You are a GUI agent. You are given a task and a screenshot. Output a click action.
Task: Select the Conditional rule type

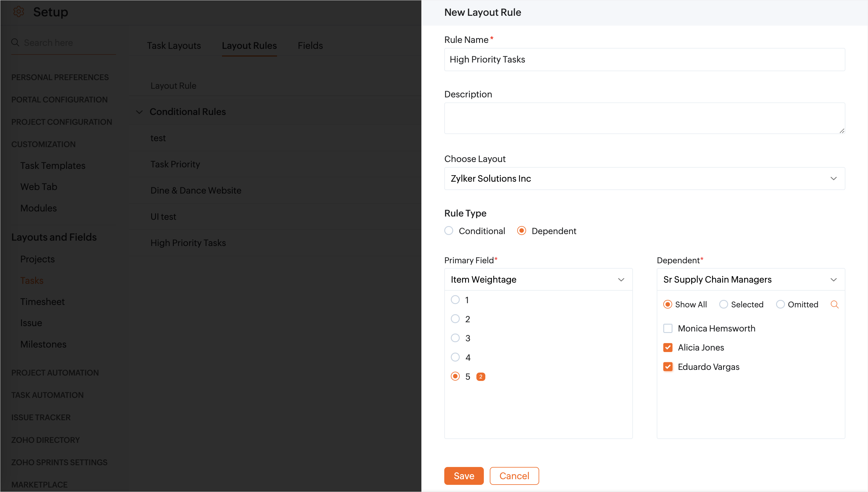point(449,231)
